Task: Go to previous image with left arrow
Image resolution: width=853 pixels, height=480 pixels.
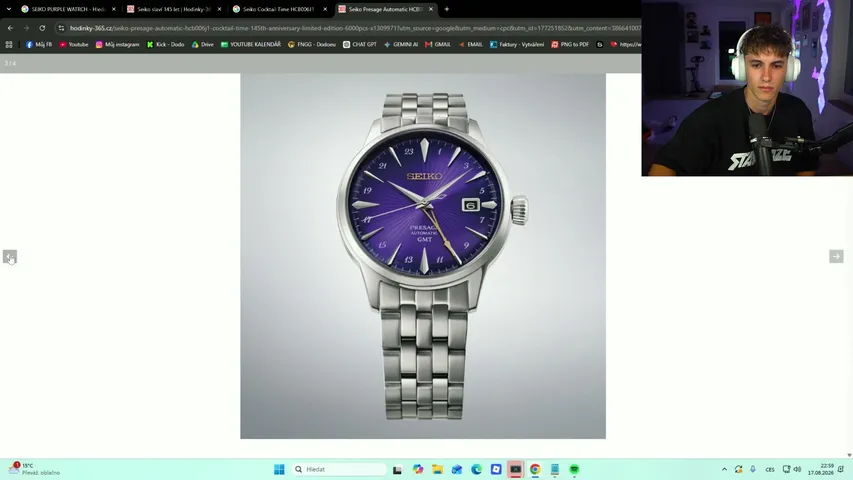Action: [10, 256]
